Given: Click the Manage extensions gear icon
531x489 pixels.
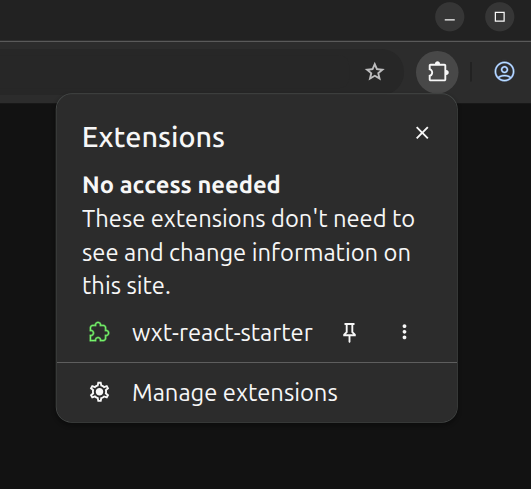Looking at the screenshot, I should 99,392.
